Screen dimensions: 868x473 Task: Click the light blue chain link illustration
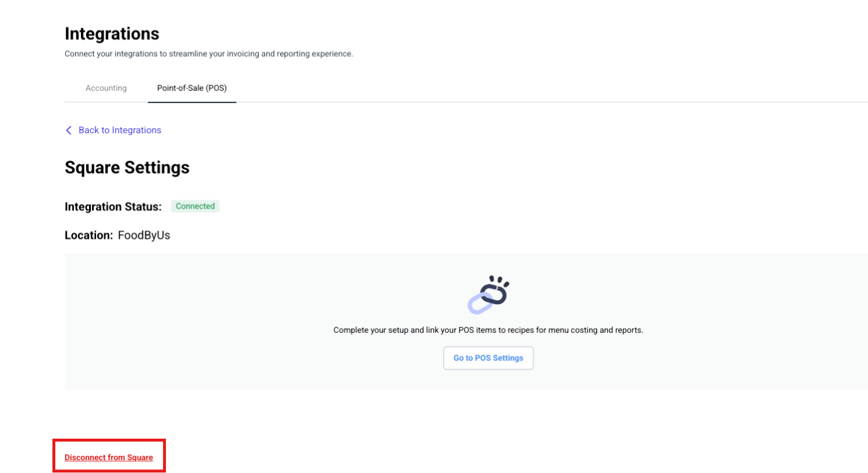tap(479, 304)
